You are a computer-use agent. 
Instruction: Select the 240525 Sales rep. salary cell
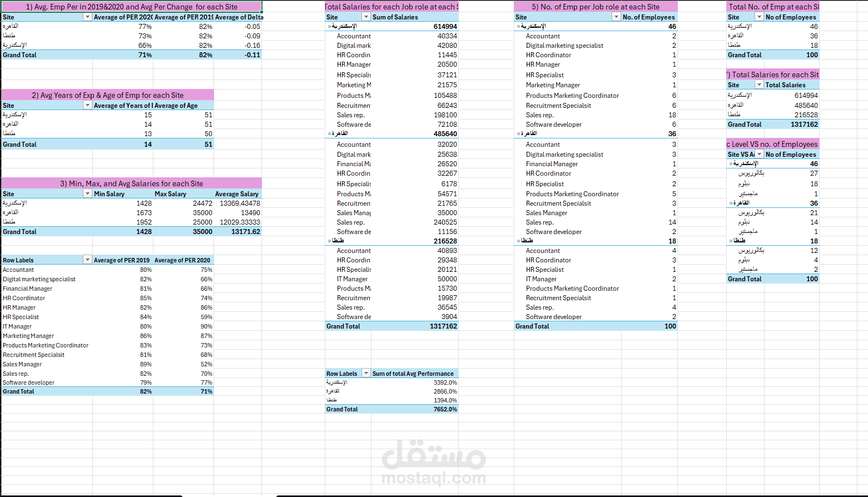414,222
